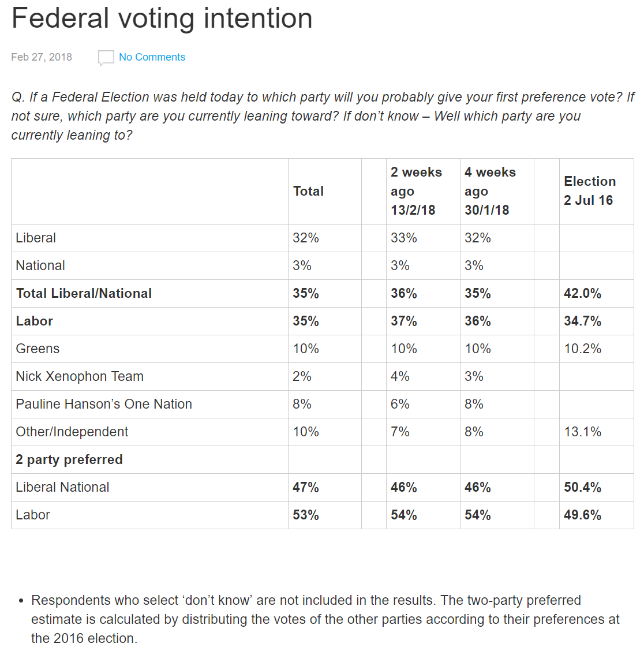Image resolution: width=644 pixels, height=651 pixels.
Task: Click the 2 party preferred heading
Action: tap(69, 459)
